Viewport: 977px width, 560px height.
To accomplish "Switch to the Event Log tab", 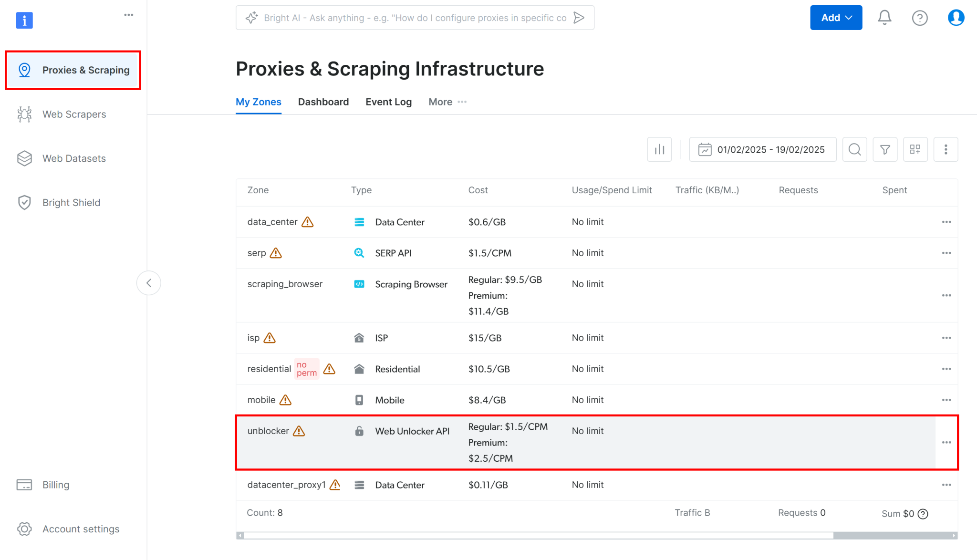I will click(x=388, y=102).
